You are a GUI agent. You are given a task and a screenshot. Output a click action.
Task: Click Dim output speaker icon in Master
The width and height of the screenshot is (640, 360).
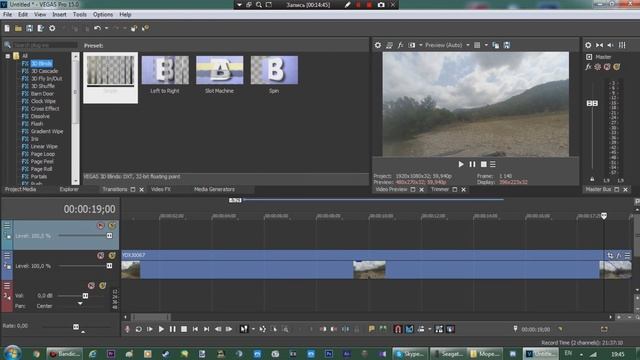click(x=611, y=45)
